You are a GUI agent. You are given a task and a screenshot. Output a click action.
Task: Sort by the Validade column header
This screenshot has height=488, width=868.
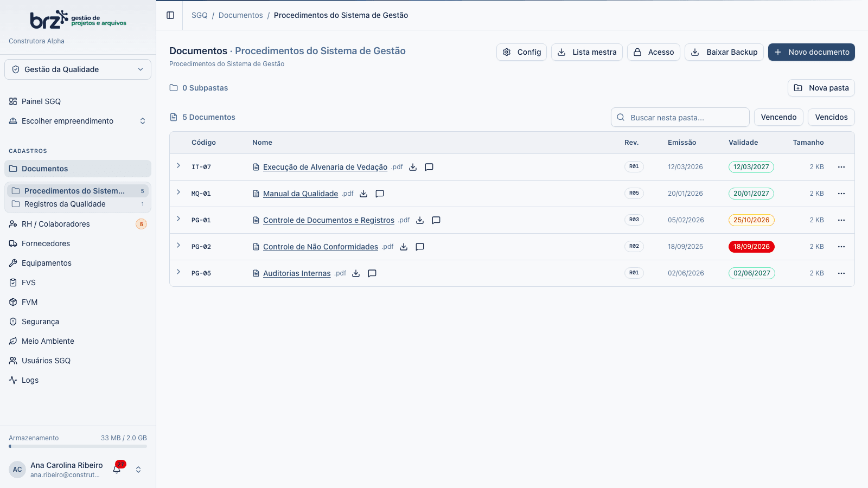click(x=743, y=143)
